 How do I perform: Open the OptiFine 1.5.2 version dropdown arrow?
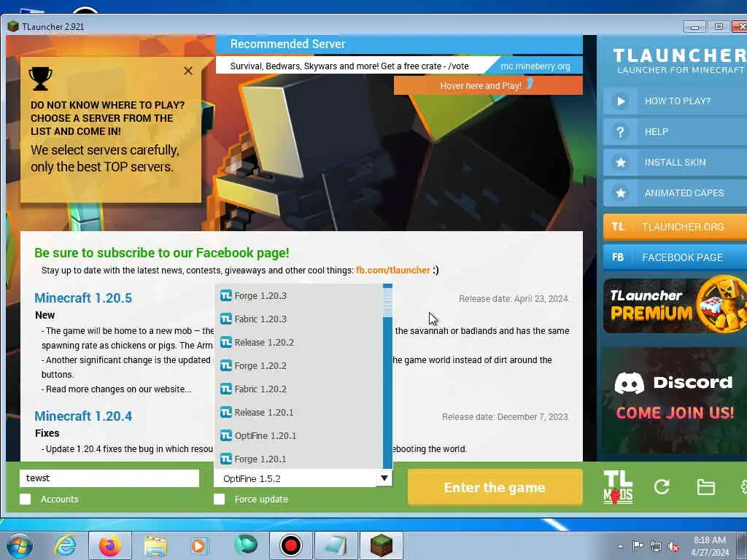tap(384, 478)
